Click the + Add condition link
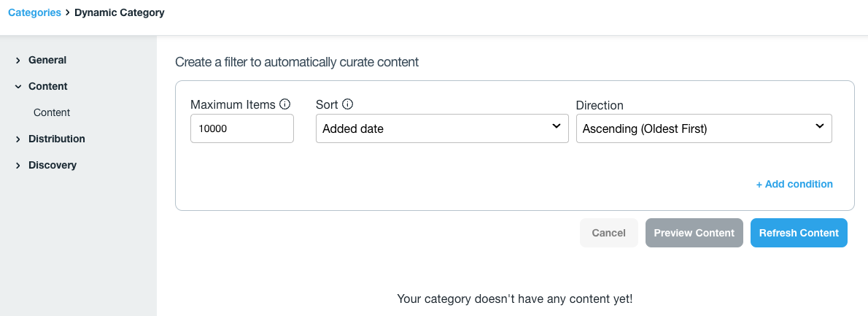Viewport: 868px width, 316px height. coord(794,184)
